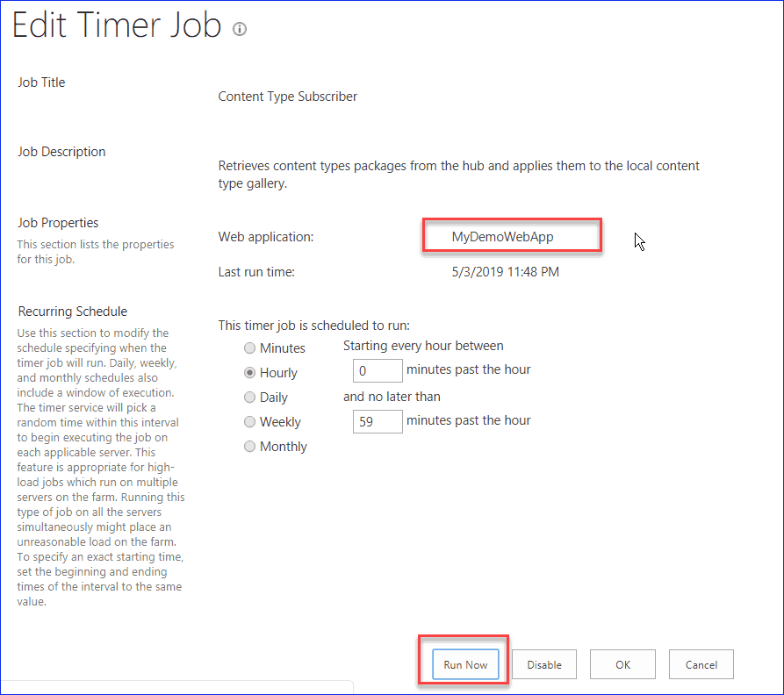
Task: Click the Web application: label
Action: pos(266,237)
